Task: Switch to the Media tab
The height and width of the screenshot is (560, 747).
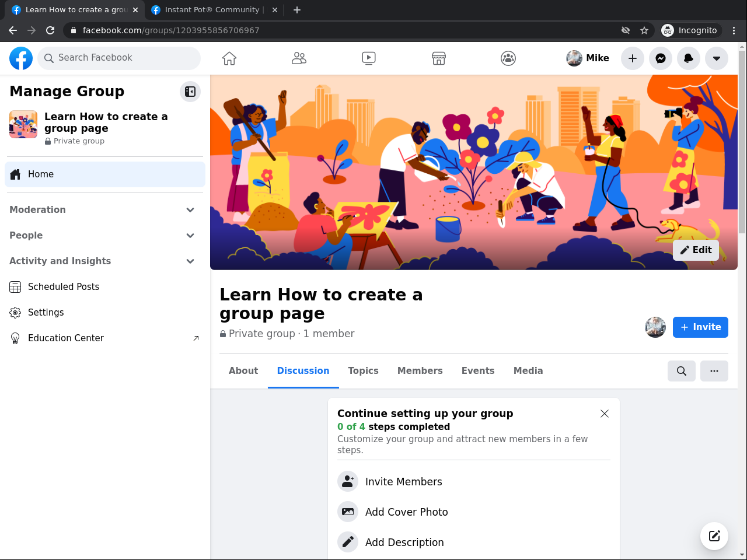Action: [528, 371]
